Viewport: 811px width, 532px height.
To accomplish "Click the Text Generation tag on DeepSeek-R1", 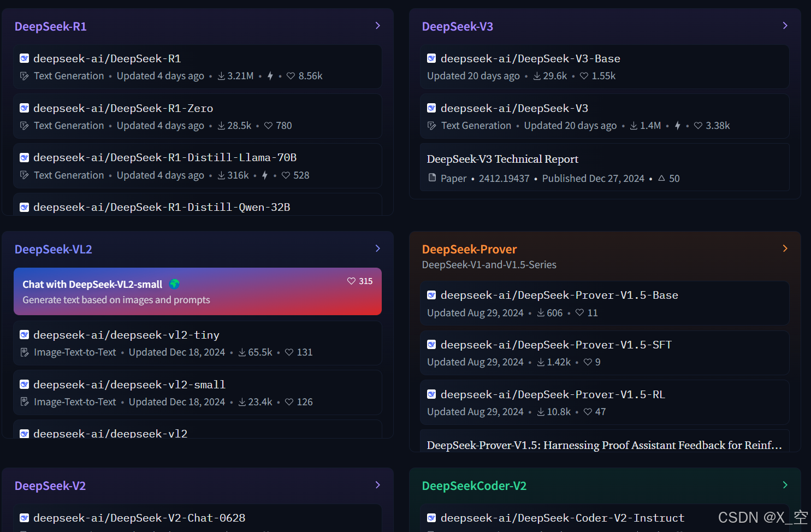I will click(x=69, y=76).
